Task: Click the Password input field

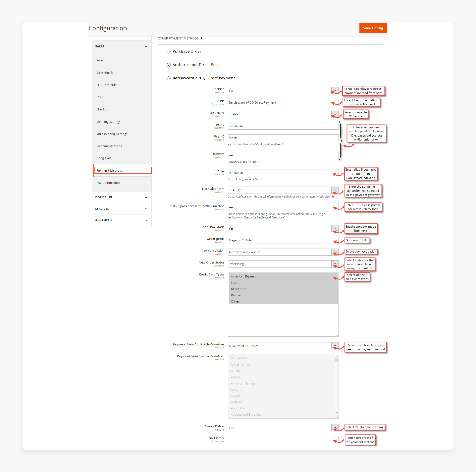Action: pyautogui.click(x=283, y=155)
